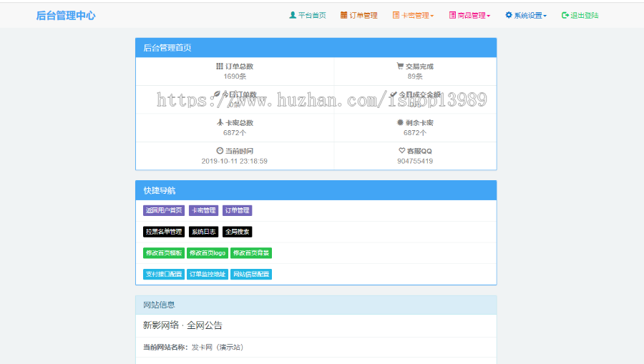
Task: Click the purple 卡密管理 quick button
Action: pos(204,210)
